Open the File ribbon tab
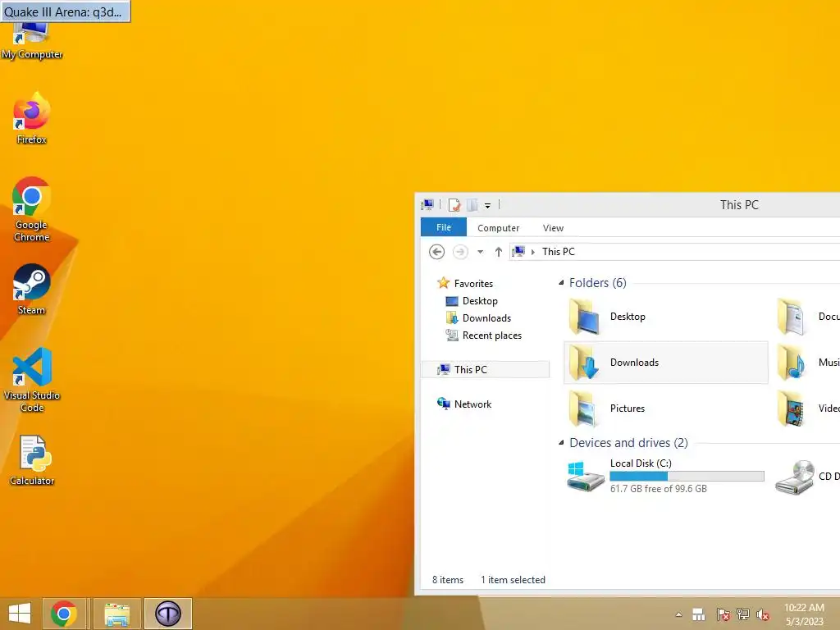Viewport: 840px width, 630px height. pos(444,227)
